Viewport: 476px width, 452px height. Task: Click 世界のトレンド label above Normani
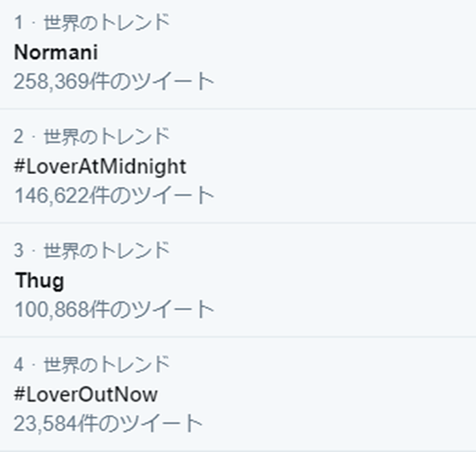click(107, 22)
